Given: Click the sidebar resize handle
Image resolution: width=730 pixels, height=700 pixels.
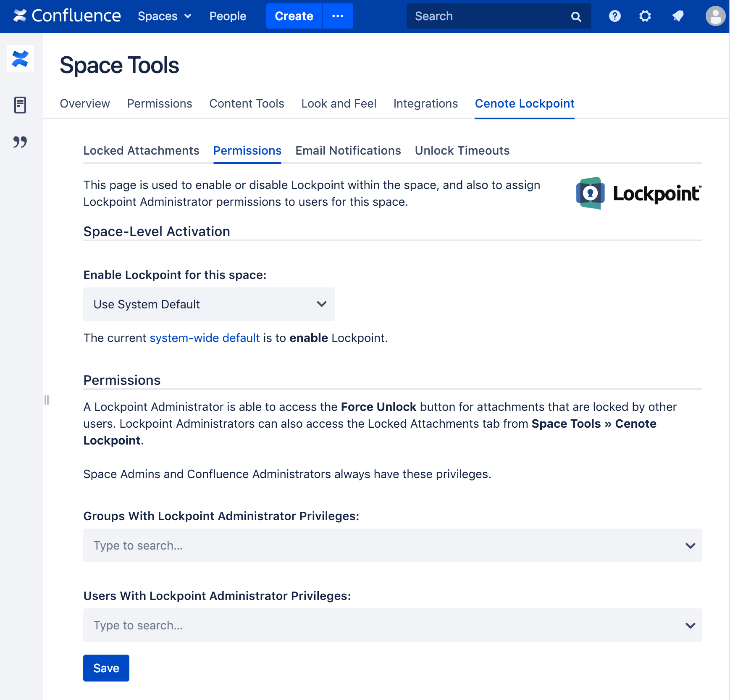Looking at the screenshot, I should tap(47, 400).
